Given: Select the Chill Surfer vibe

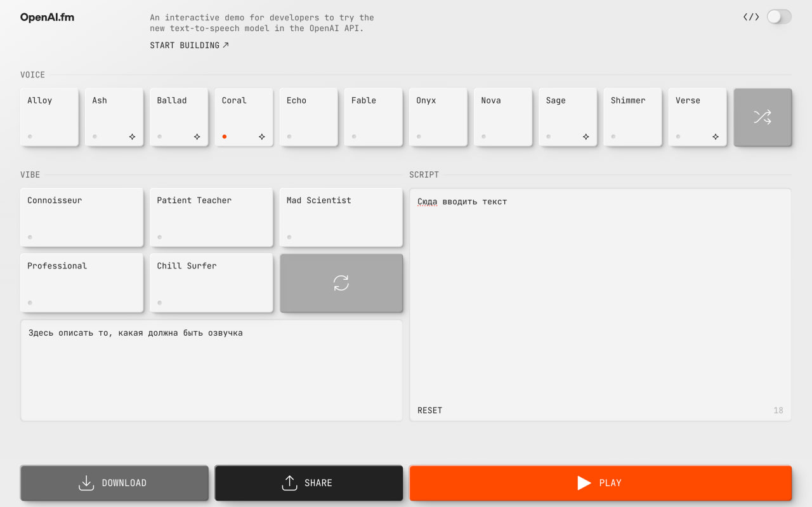Looking at the screenshot, I should tap(211, 282).
